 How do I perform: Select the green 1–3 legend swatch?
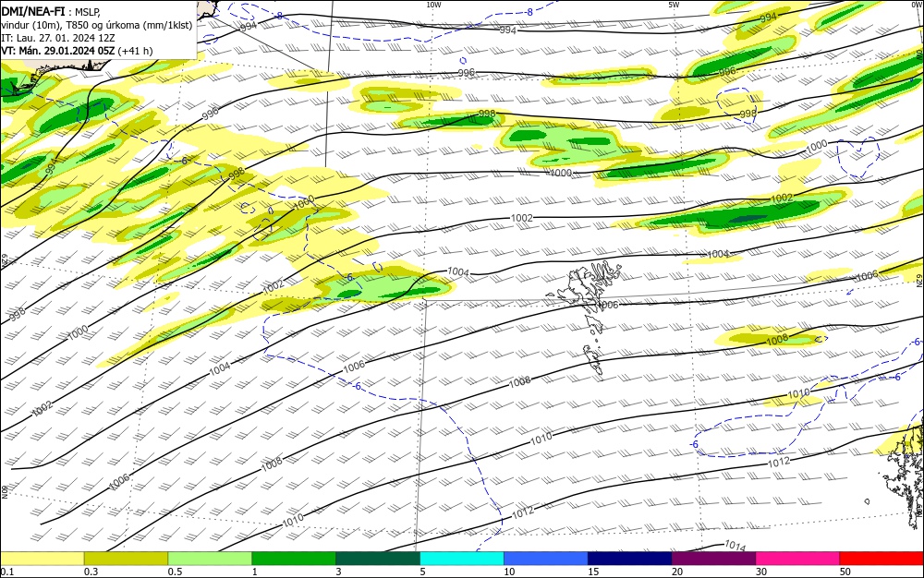click(294, 559)
